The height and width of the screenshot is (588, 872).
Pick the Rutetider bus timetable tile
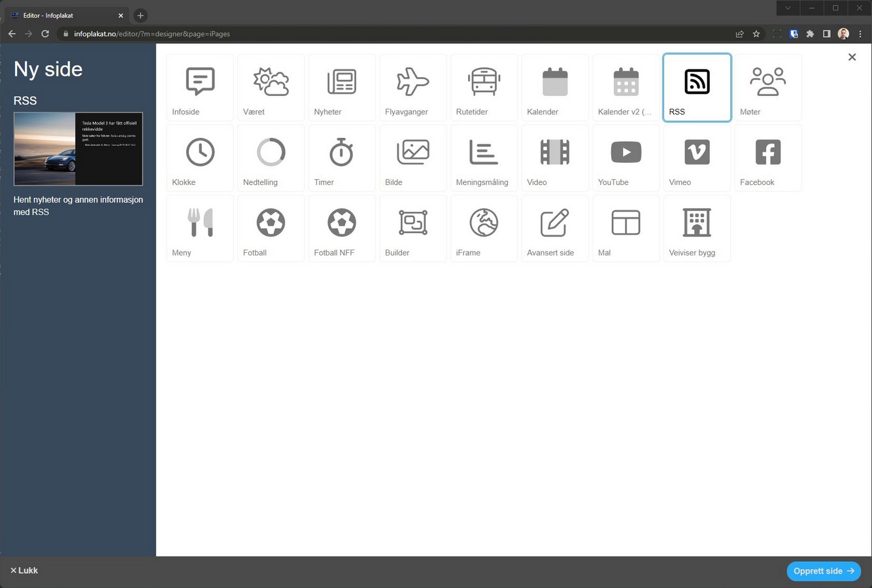click(x=484, y=88)
